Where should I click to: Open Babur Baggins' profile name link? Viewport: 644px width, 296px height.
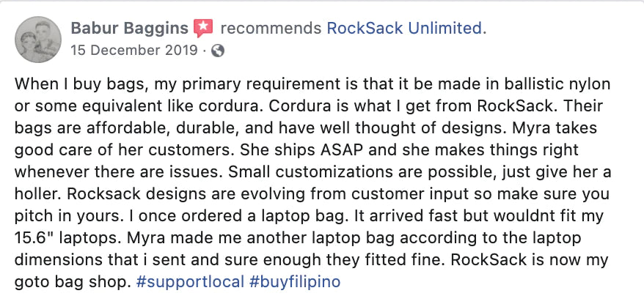point(129,29)
